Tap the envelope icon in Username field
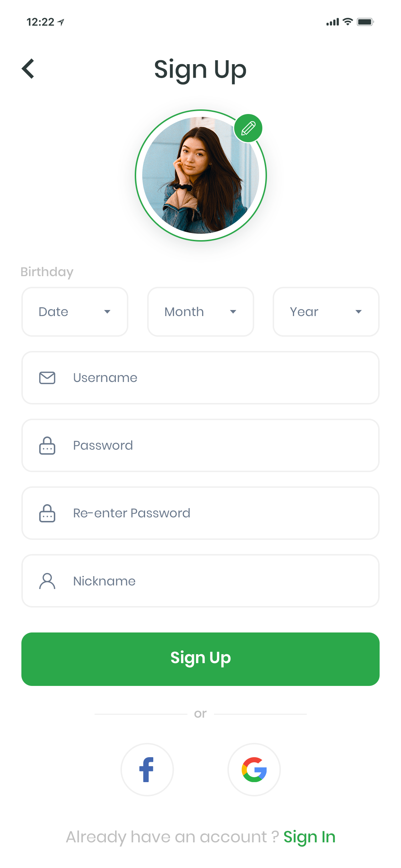Image resolution: width=401 pixels, height=868 pixels. pyautogui.click(x=47, y=378)
